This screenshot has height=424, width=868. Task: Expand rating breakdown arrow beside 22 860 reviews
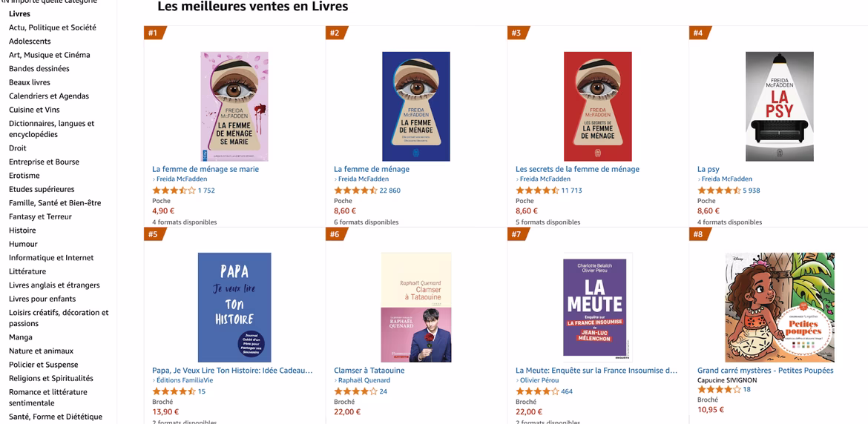tap(375, 191)
